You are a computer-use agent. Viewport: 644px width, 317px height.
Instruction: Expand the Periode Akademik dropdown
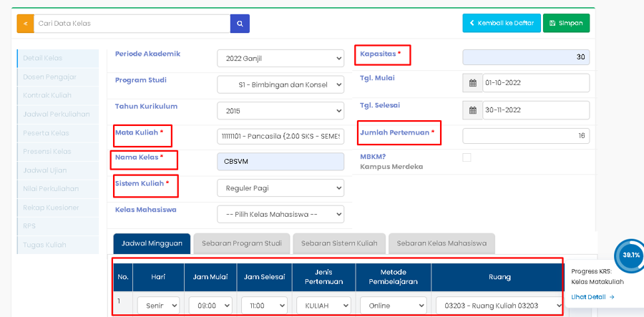point(280,58)
